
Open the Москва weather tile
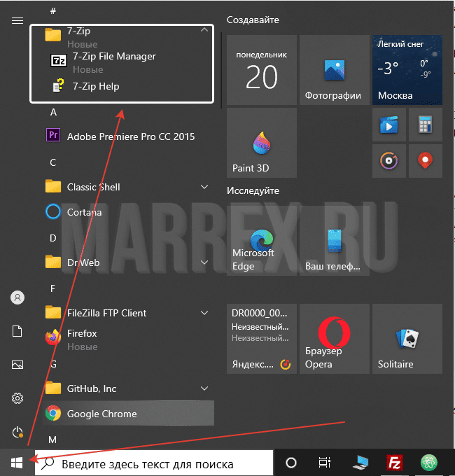pyautogui.click(x=407, y=70)
